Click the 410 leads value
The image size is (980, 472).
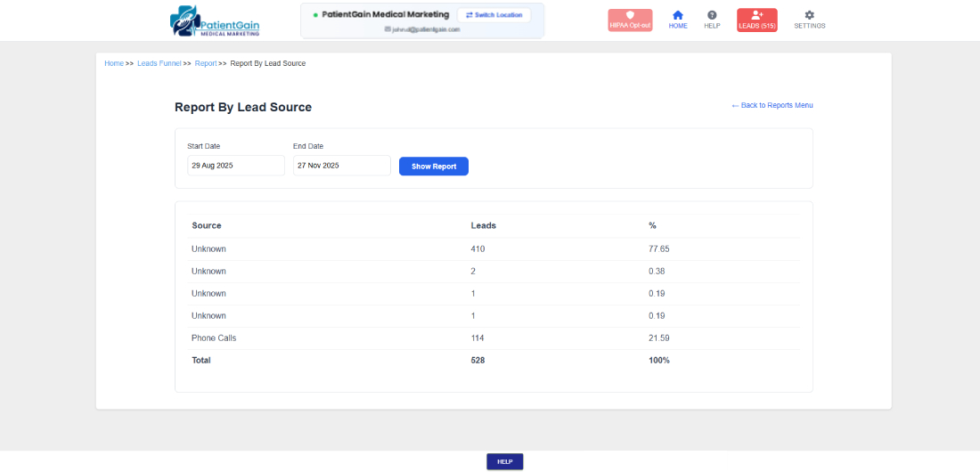tap(478, 248)
